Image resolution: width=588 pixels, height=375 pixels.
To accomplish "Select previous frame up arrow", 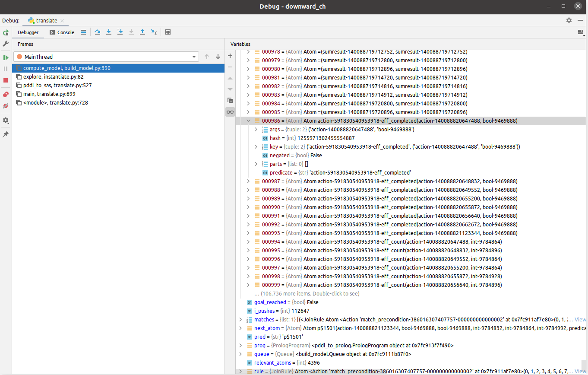I will tap(207, 57).
